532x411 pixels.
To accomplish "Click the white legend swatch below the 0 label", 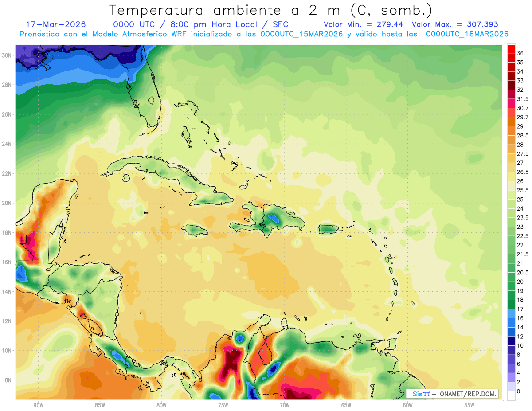I will [x=511, y=396].
